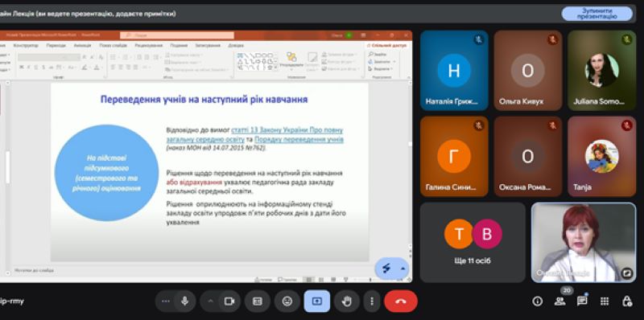Open Конструктор ribbon tab

click(26, 46)
